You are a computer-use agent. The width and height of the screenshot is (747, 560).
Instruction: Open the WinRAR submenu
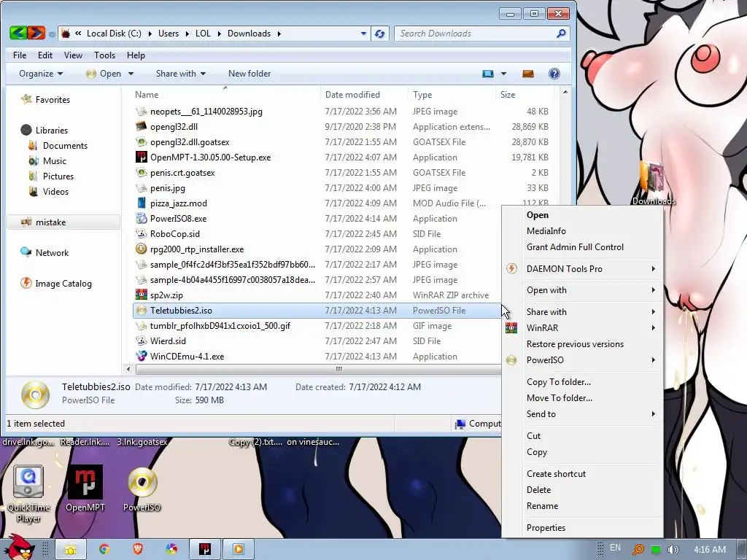(582, 327)
